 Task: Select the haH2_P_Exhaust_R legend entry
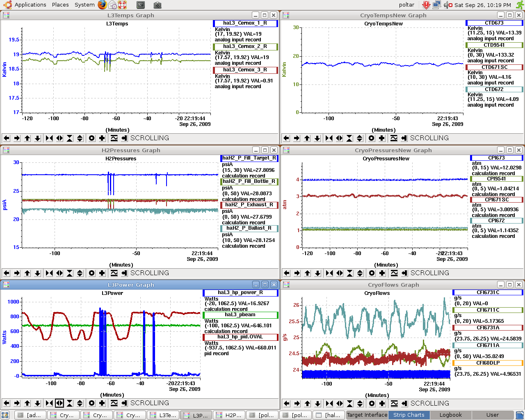[249, 205]
